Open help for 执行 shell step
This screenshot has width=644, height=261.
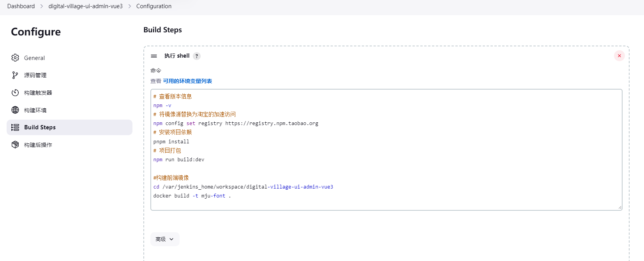pyautogui.click(x=197, y=56)
